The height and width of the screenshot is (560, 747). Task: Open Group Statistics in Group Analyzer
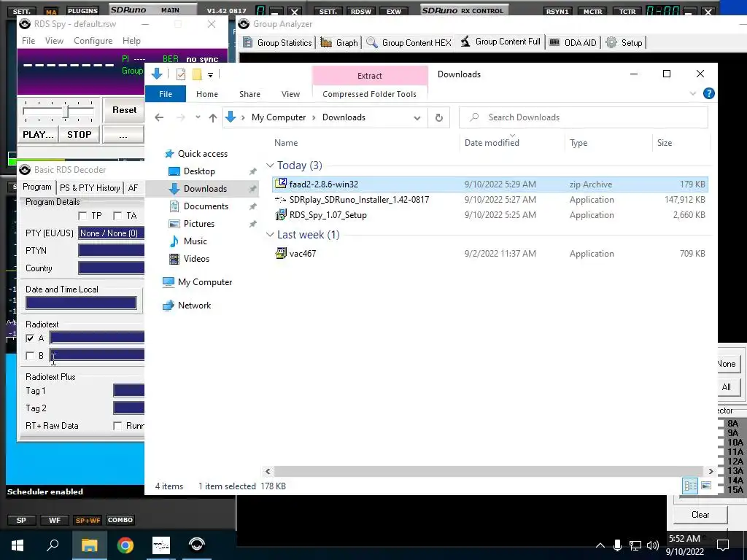coord(277,42)
